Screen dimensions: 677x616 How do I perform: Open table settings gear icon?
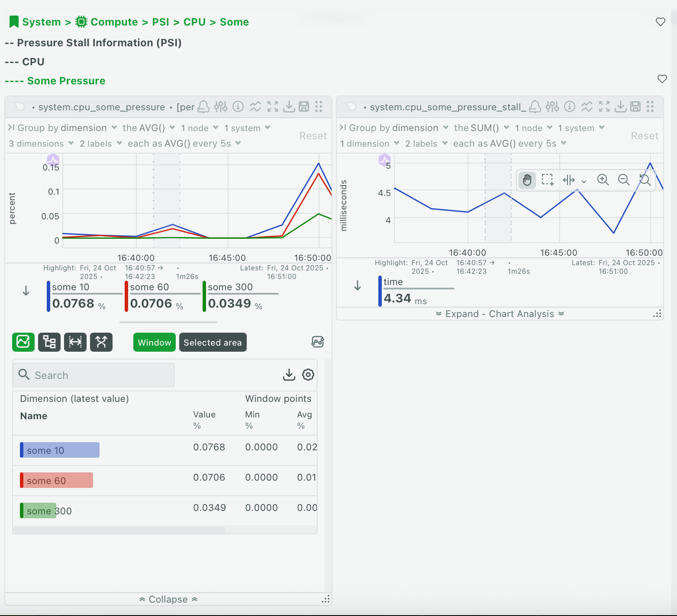(x=308, y=375)
